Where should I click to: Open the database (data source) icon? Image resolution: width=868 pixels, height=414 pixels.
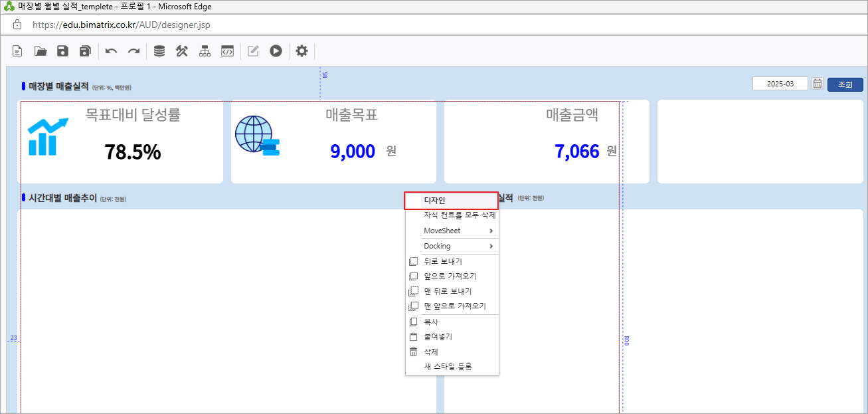pyautogui.click(x=159, y=51)
